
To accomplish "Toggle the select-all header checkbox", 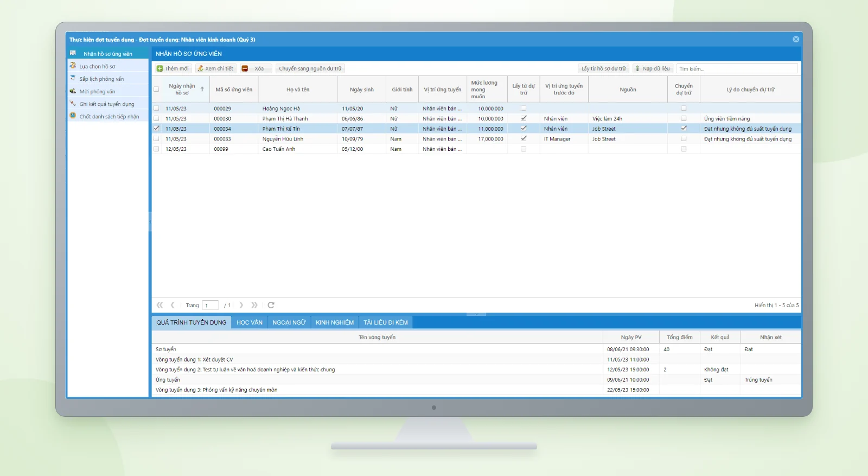I will coord(156,89).
